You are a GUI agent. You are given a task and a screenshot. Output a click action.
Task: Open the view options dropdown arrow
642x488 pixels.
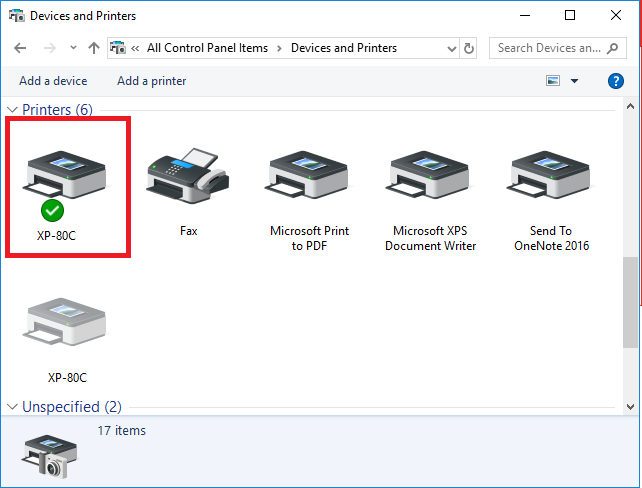pyautogui.click(x=574, y=81)
